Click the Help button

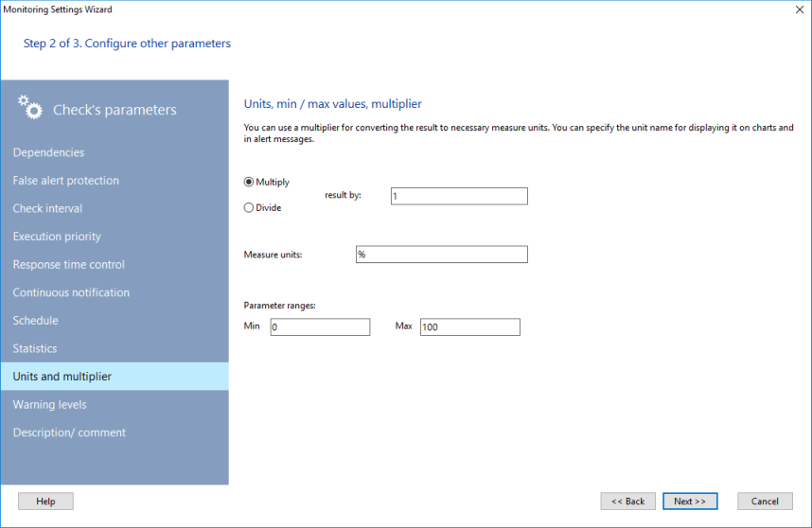pyautogui.click(x=45, y=502)
